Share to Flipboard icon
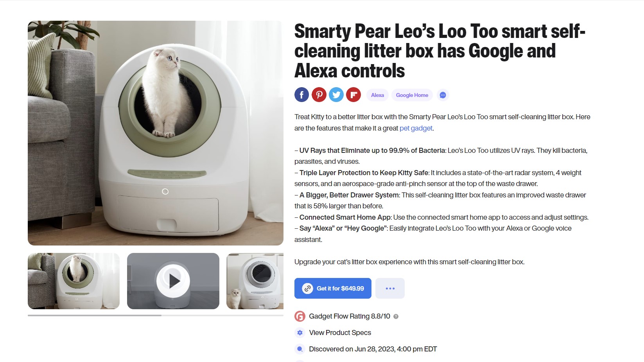The width and height of the screenshot is (644, 362). coord(353,95)
